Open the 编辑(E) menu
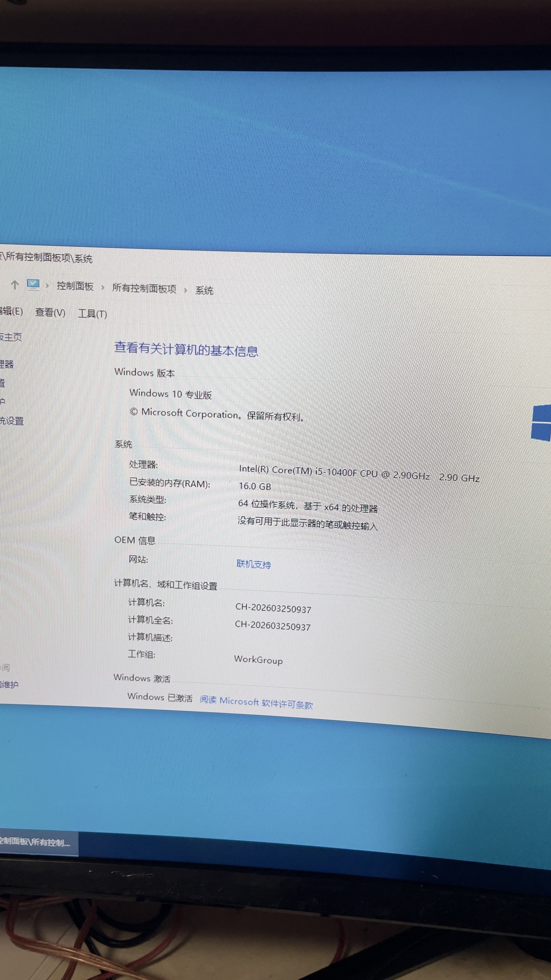Viewport: 551px width, 980px height. 11,311
